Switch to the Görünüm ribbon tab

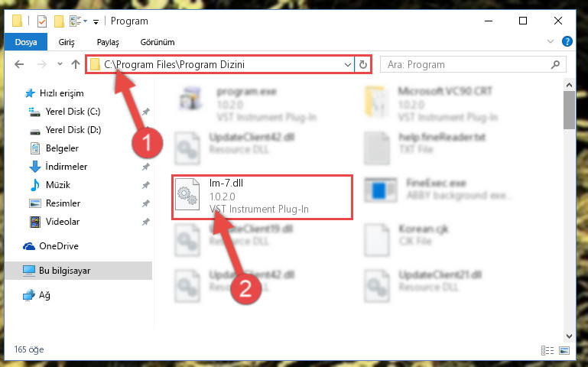(158, 42)
